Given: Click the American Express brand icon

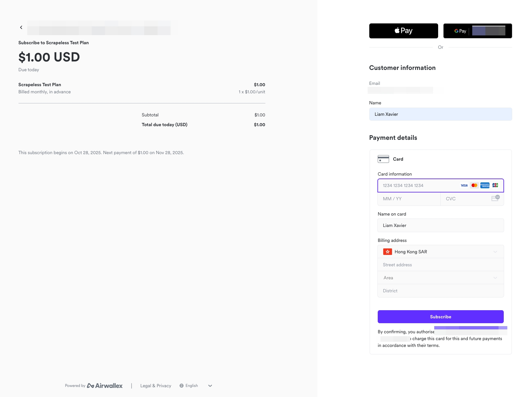Looking at the screenshot, I should (x=485, y=185).
